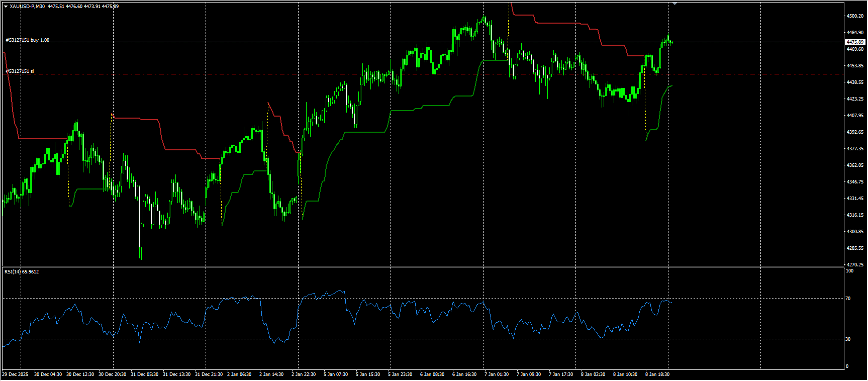
Task: Open the dropdown arrow beside XAUUSD-P,M30
Action: coord(6,7)
